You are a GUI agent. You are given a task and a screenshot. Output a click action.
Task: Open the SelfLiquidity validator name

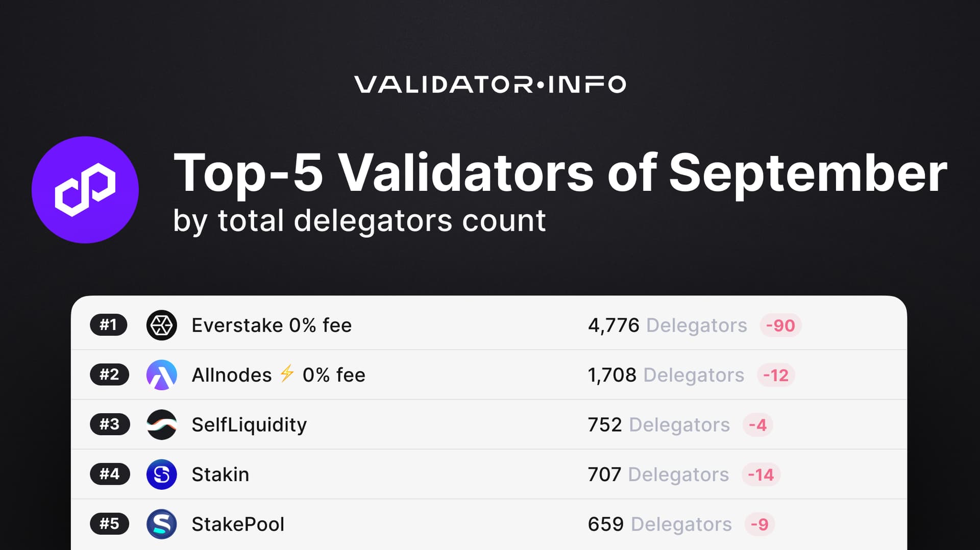click(249, 425)
